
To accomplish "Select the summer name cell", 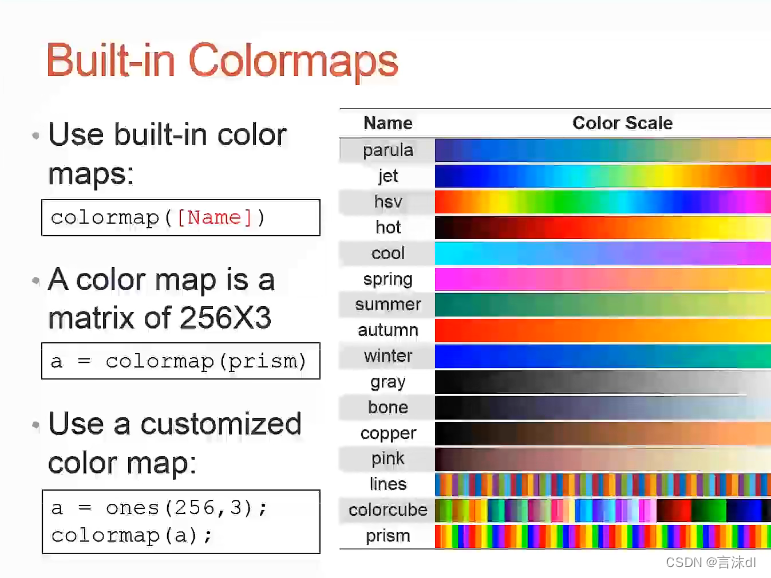I will pyautogui.click(x=388, y=305).
